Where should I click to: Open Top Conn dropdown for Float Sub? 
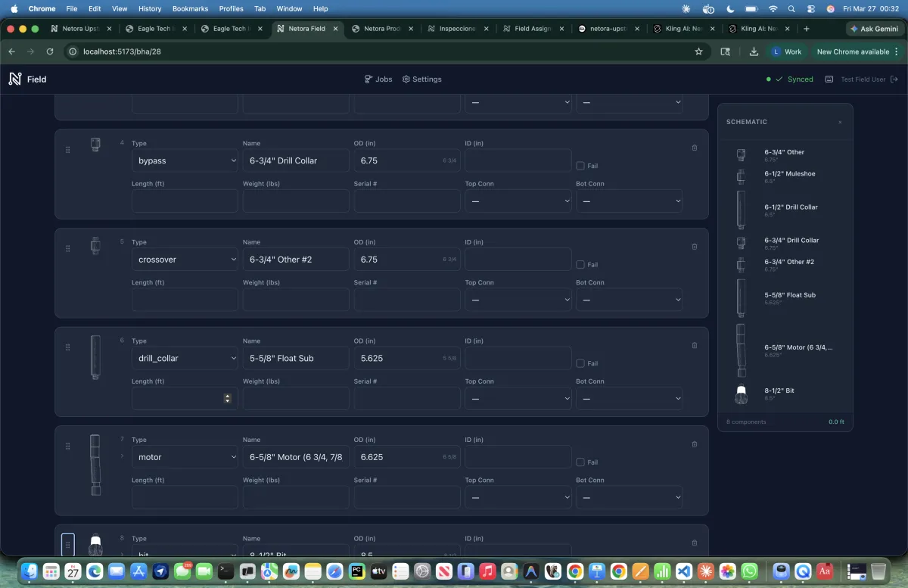point(518,398)
